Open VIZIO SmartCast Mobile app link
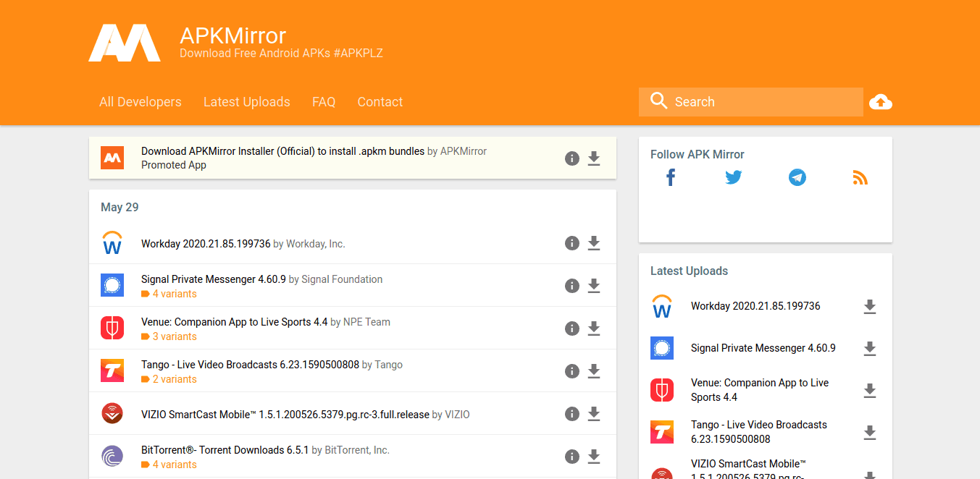The width and height of the screenshot is (980, 479). [x=285, y=415]
